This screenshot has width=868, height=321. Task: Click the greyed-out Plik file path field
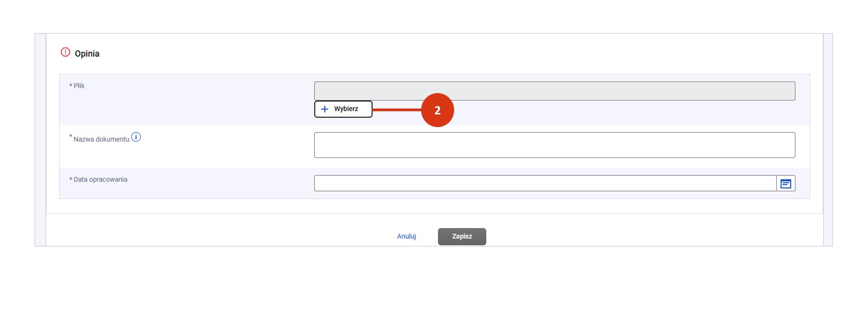coord(554,91)
